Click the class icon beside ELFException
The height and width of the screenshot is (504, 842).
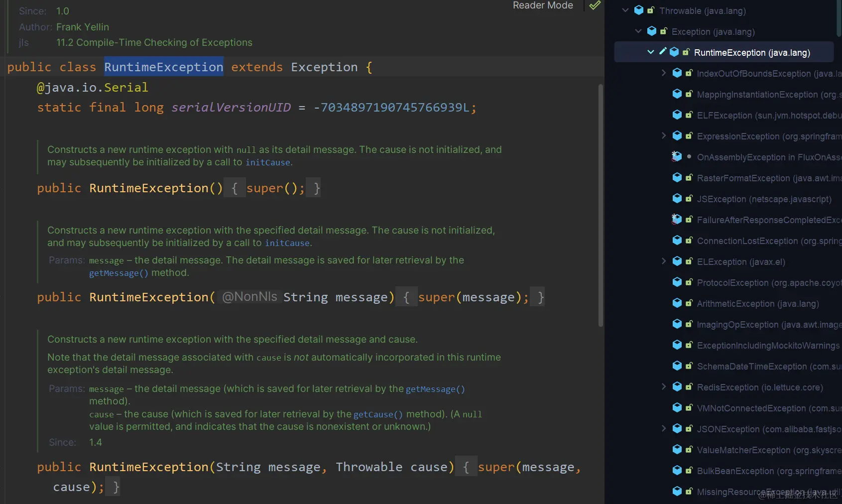click(677, 115)
